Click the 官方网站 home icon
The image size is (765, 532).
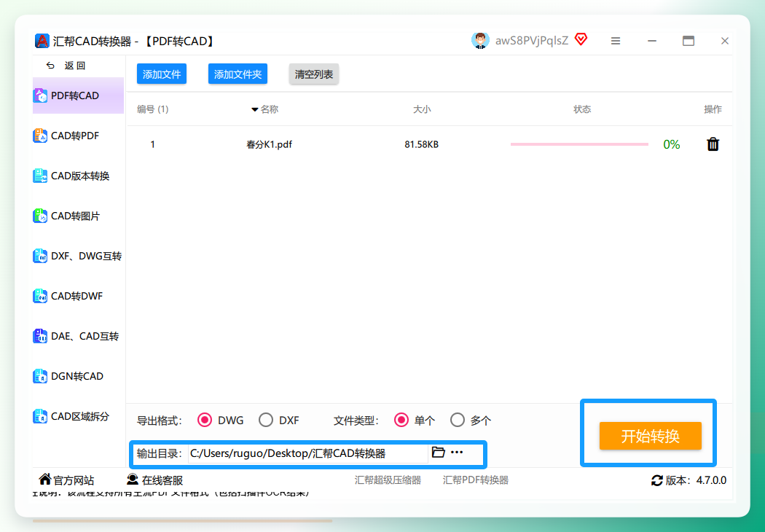pos(45,479)
